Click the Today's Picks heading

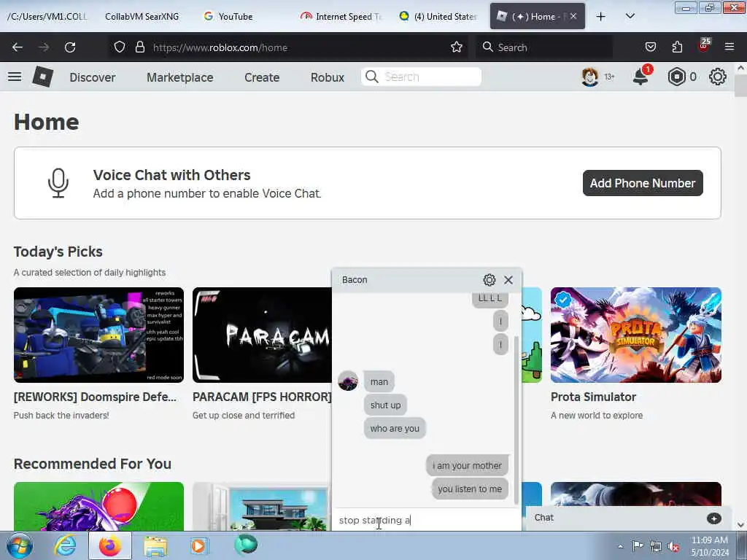58,252
